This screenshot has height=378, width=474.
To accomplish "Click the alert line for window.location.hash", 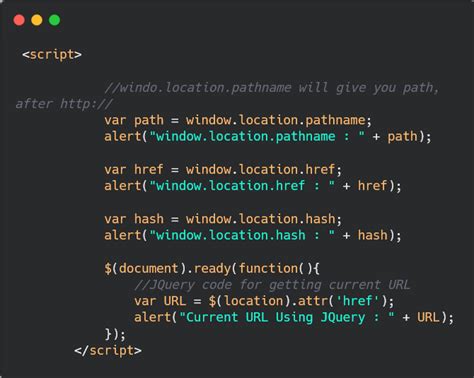I will (x=253, y=235).
